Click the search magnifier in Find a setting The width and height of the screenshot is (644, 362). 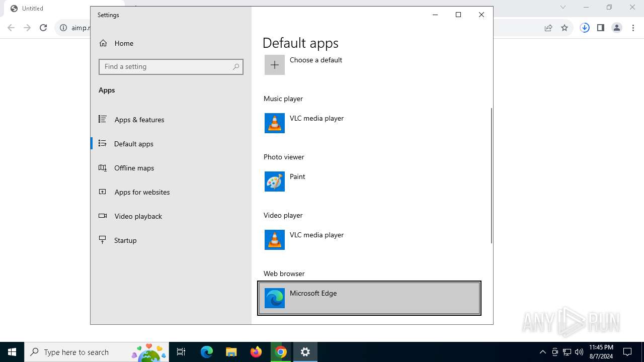coord(236,66)
